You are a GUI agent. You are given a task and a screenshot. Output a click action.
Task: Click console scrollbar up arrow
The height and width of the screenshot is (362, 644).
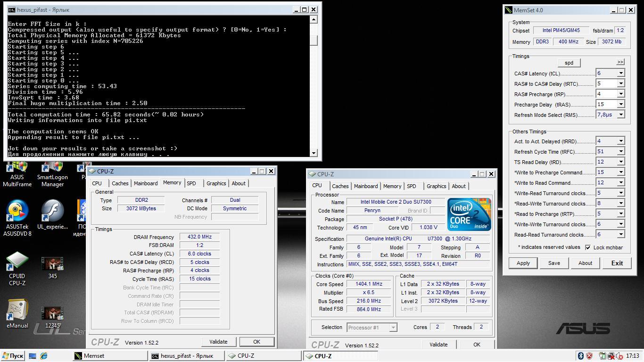coord(314,19)
